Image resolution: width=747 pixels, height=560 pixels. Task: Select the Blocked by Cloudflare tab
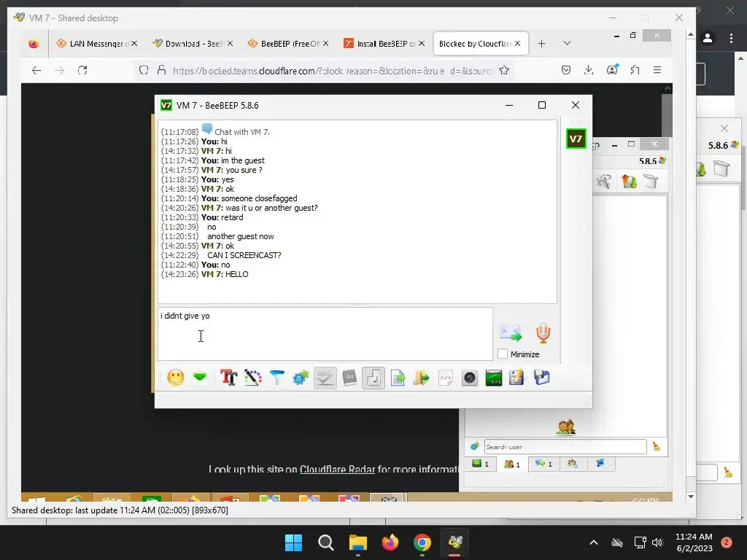click(x=480, y=43)
